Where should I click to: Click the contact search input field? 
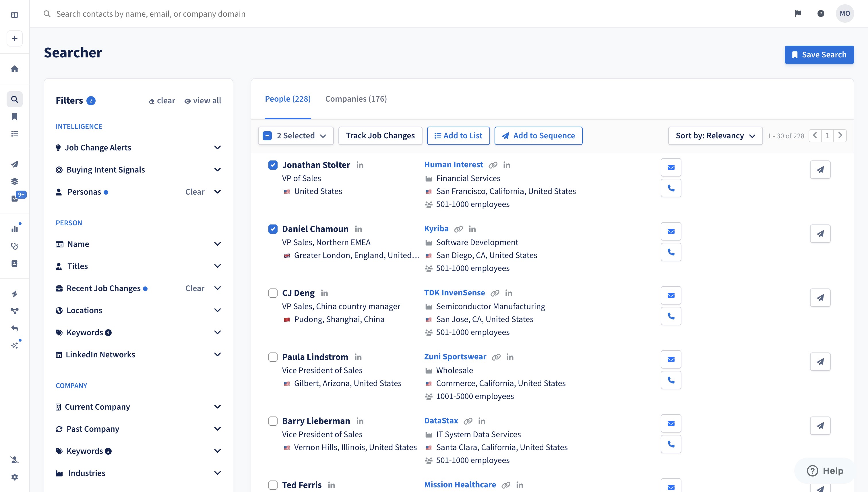pos(151,14)
